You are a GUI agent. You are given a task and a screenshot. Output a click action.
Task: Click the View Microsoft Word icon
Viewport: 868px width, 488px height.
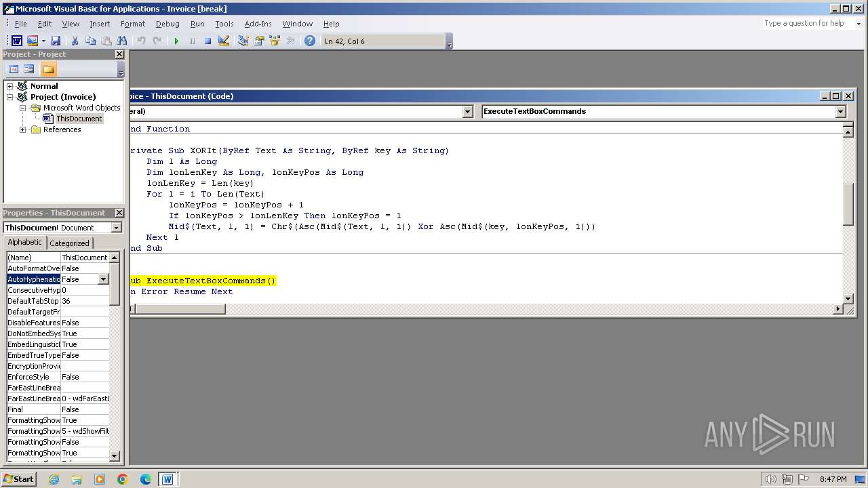tap(17, 41)
